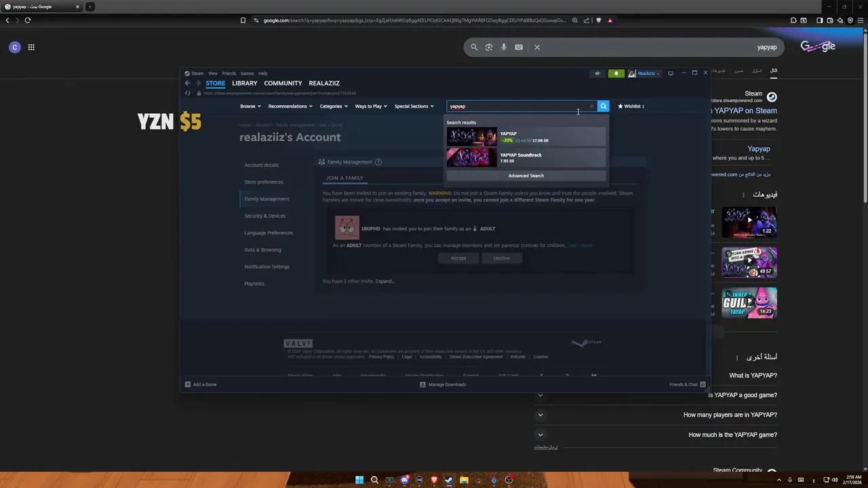Viewport: 868px width, 488px height.
Task: Open Windows Start menu
Action: pos(359,480)
